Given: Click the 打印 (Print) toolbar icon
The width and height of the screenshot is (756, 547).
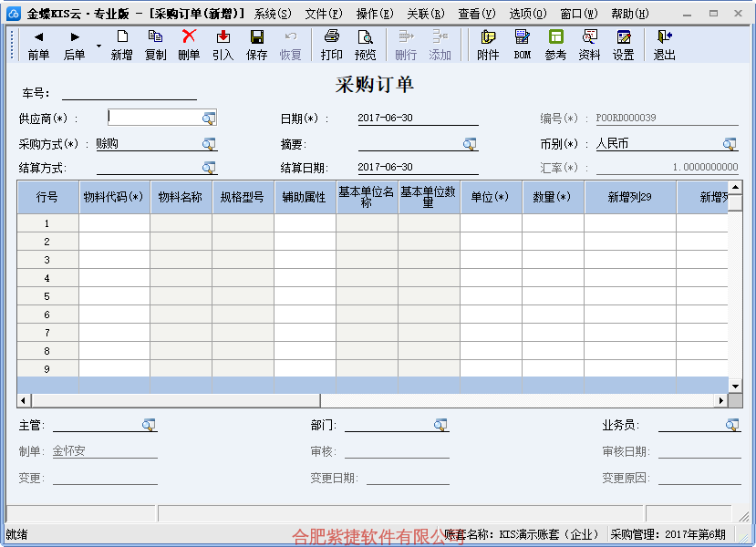Looking at the screenshot, I should 332,45.
